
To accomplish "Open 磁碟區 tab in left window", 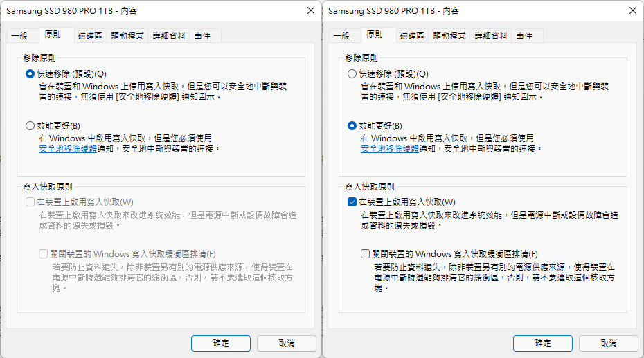I will [x=90, y=36].
